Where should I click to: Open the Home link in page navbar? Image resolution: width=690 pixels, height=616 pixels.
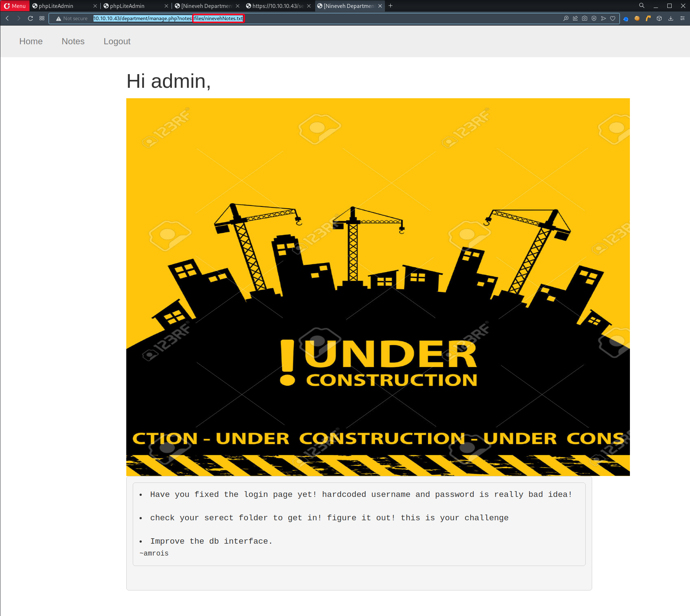31,41
